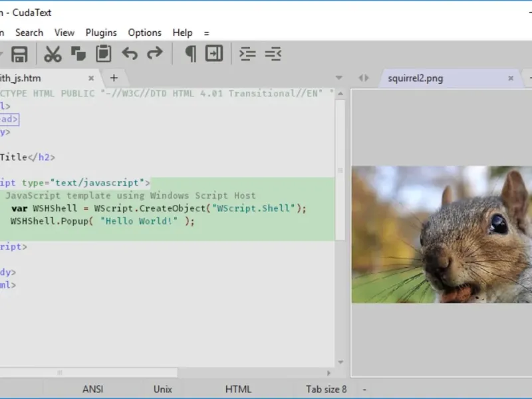Close the squirrel2.png tab
Image resolution: width=532 pixels, height=399 pixels.
point(511,78)
